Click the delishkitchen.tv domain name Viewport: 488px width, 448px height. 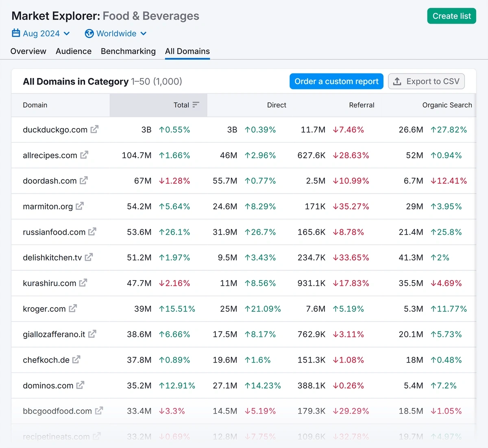coord(52,258)
